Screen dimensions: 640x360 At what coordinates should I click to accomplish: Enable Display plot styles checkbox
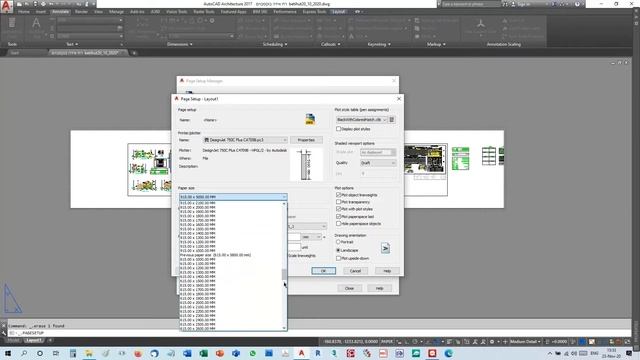tap(338, 129)
